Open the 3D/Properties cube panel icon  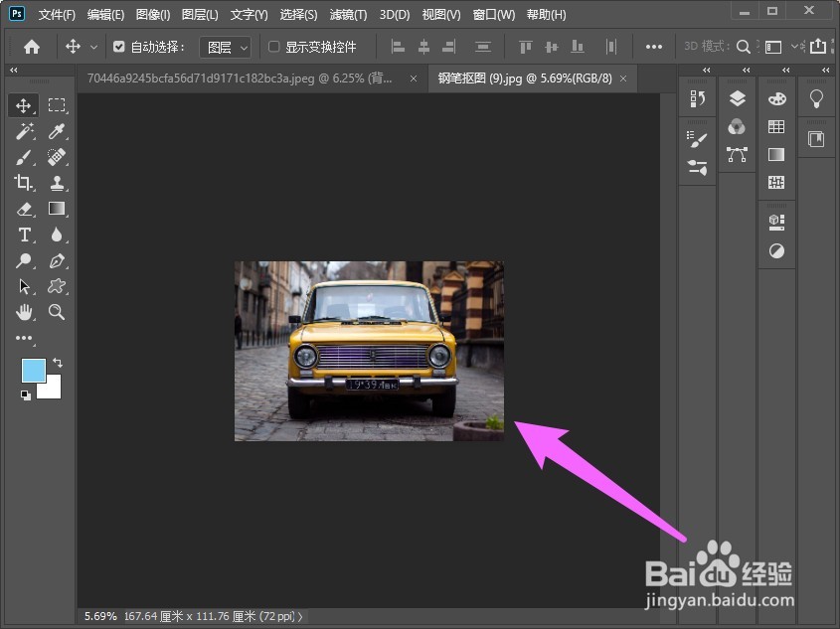coord(776,222)
